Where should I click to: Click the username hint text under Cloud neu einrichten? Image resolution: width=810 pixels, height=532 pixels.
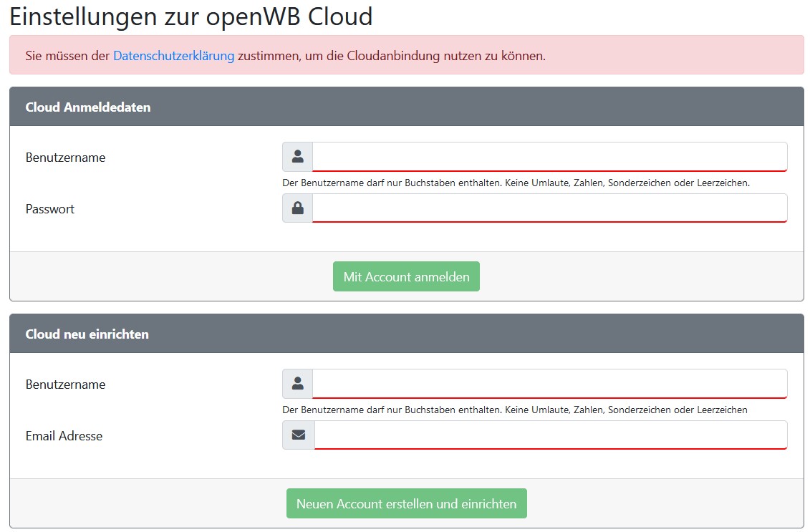coord(515,410)
